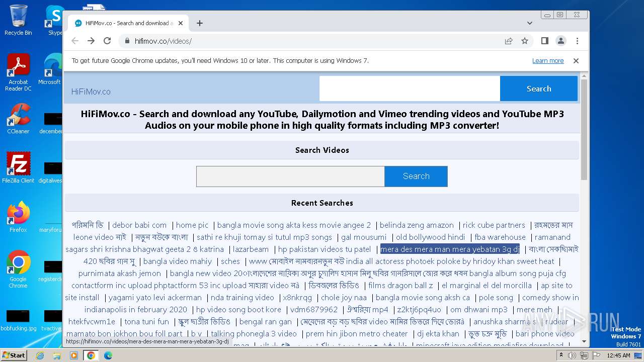This screenshot has width=644, height=362.
Task: Open the 'bangla video mahiy' link
Action: 178,261
